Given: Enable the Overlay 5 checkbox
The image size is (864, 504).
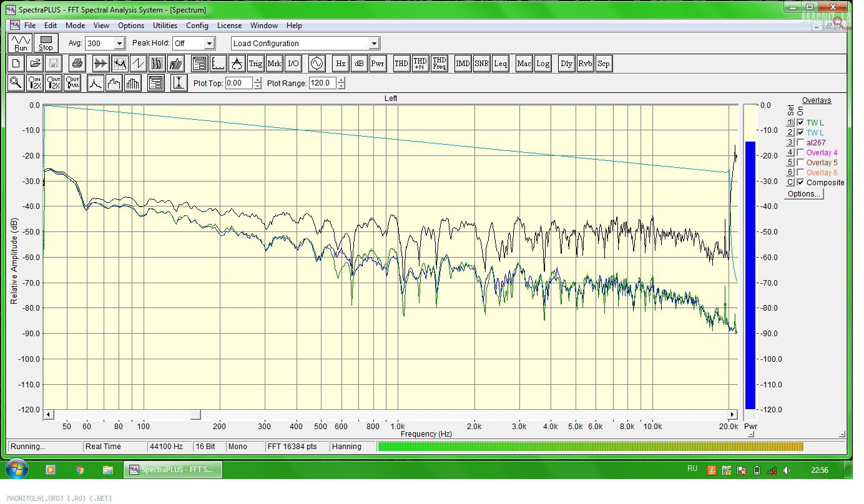Looking at the screenshot, I should click(801, 163).
